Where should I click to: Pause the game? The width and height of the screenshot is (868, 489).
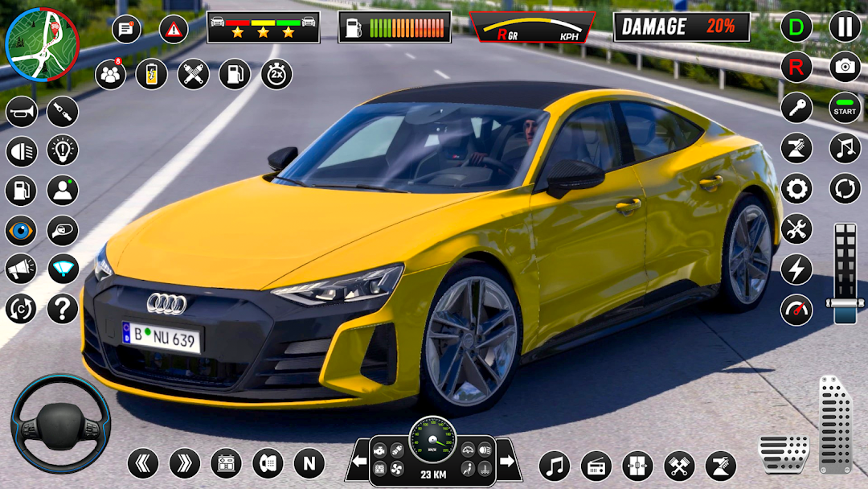[845, 27]
